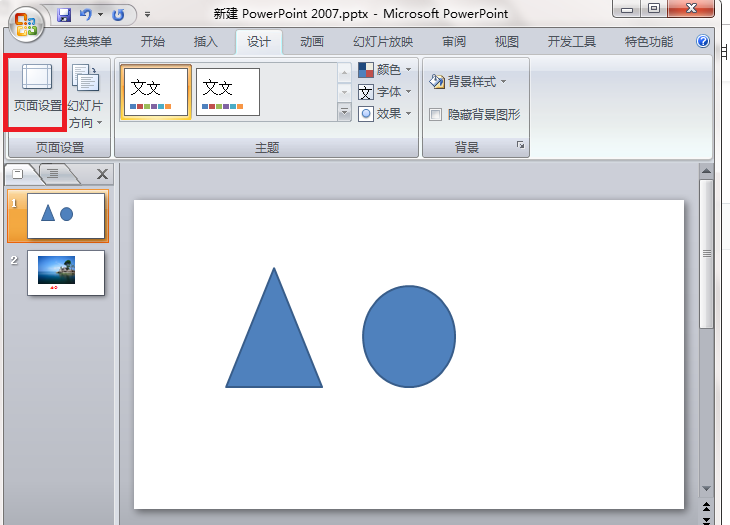The height and width of the screenshot is (525, 730).
Task: Open 幻灯片方向 slide orientation dropdown
Action: pos(86,96)
